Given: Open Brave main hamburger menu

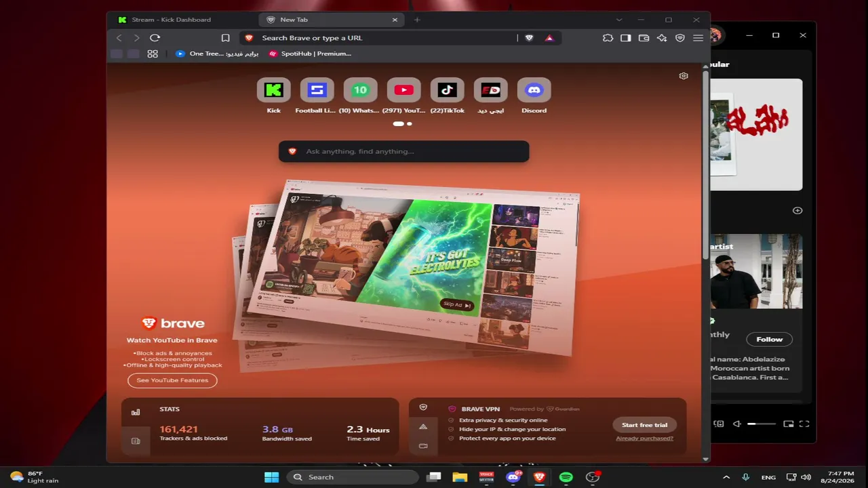Looking at the screenshot, I should (698, 38).
